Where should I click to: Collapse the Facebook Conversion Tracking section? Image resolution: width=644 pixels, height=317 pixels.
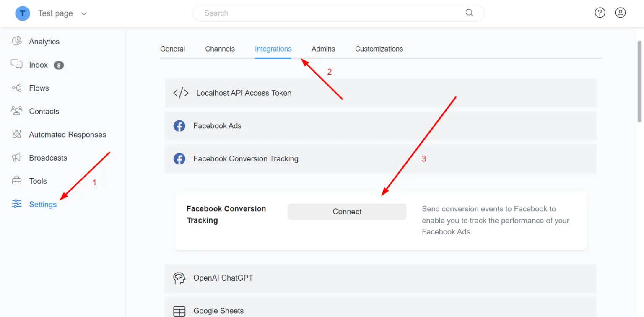381,159
